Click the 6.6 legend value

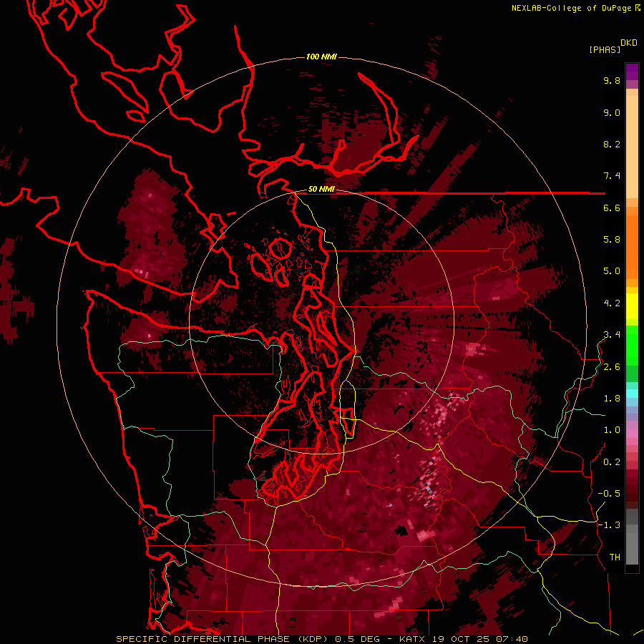612,208
